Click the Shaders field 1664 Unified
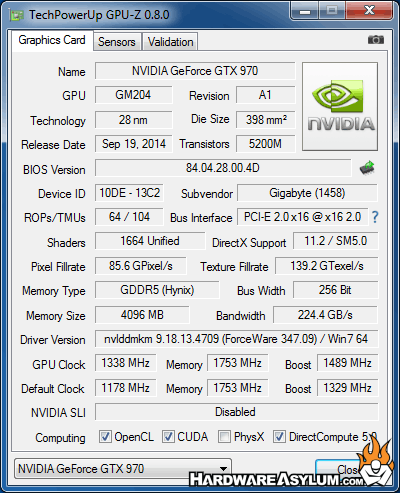Image resolution: width=400 pixels, height=493 pixels. point(150,241)
